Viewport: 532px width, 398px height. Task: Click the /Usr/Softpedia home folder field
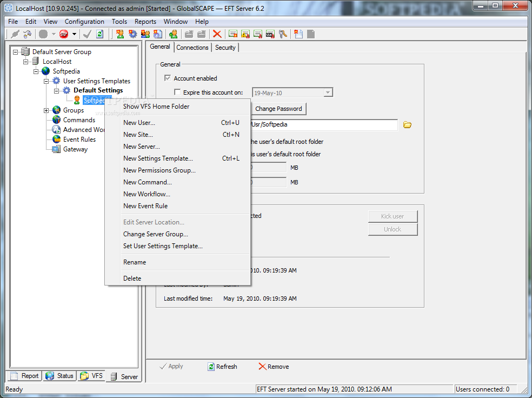324,124
